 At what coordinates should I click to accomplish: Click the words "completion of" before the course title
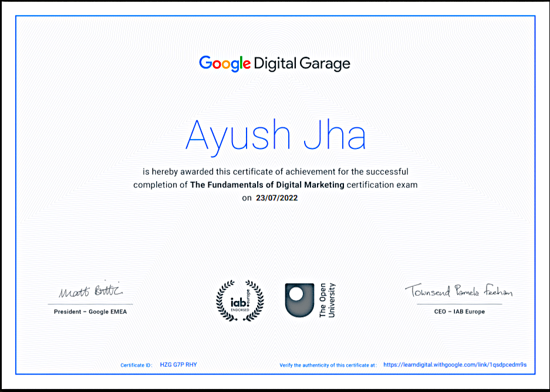pos(160,185)
